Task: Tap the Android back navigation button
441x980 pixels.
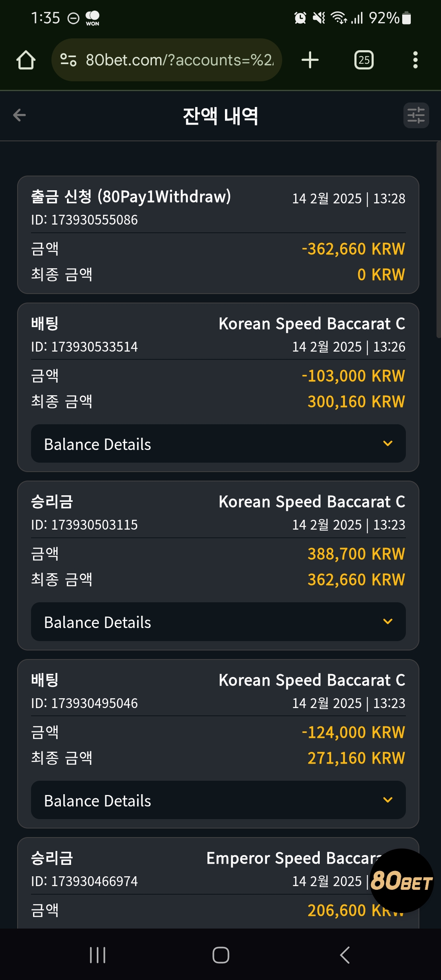Action: [345, 955]
